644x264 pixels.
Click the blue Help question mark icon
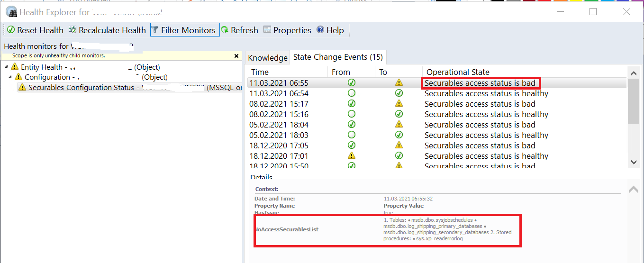[320, 30]
